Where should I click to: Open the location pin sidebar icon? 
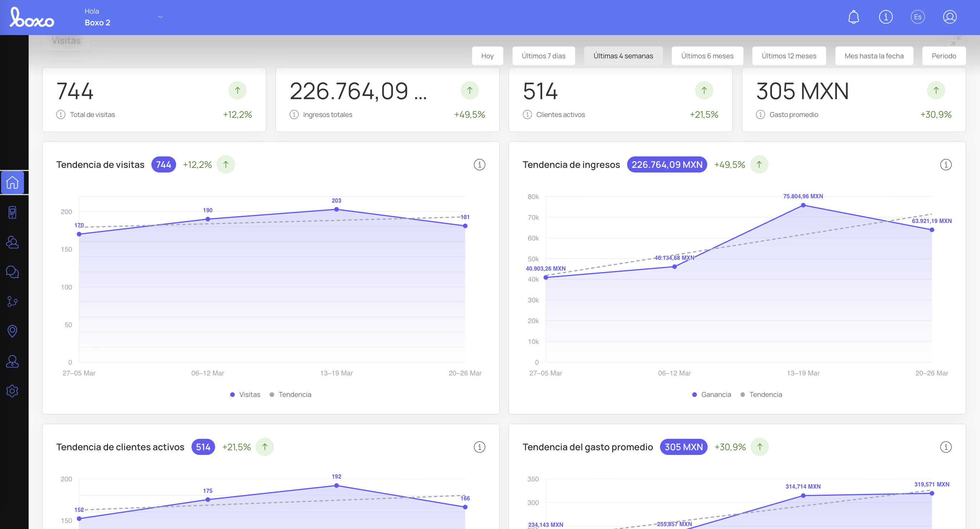(x=13, y=331)
